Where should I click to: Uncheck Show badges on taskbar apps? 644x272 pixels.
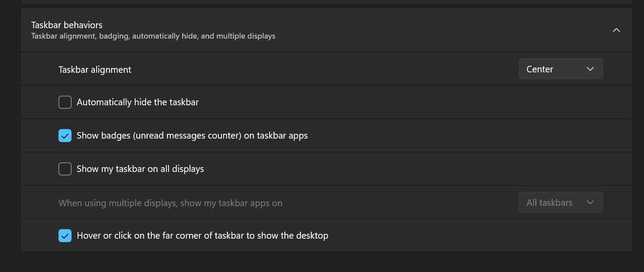coord(65,136)
